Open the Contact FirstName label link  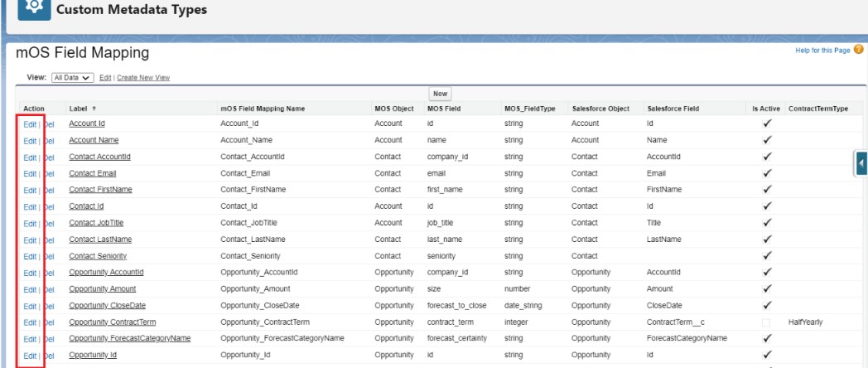click(x=101, y=190)
